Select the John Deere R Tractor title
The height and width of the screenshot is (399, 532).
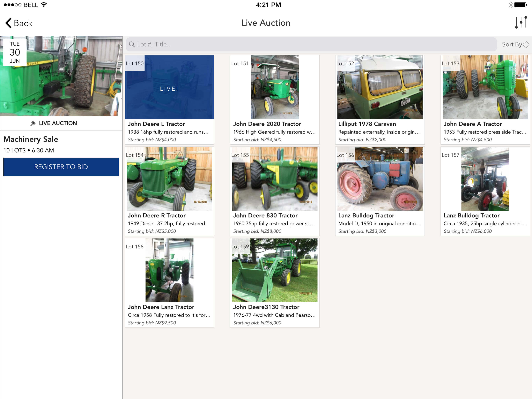157,215
